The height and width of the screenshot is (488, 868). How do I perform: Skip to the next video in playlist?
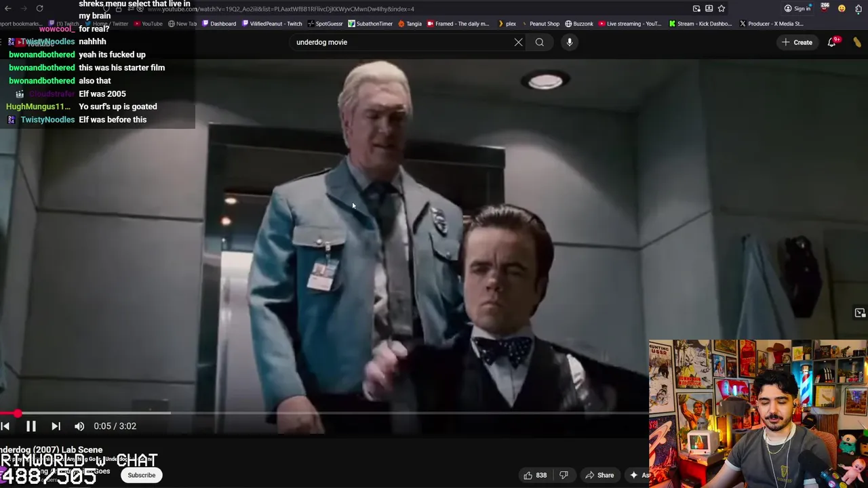coord(56,426)
